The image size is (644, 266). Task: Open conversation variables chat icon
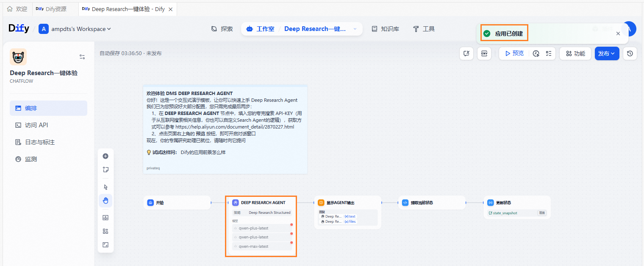tap(466, 53)
